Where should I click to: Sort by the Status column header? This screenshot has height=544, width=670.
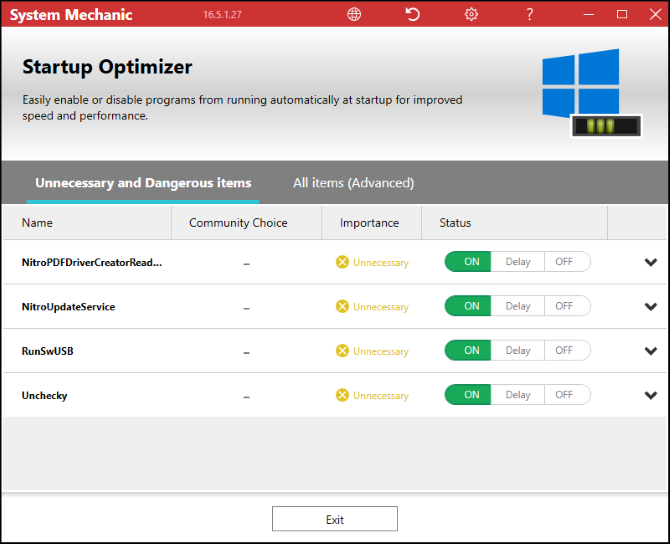(x=514, y=223)
